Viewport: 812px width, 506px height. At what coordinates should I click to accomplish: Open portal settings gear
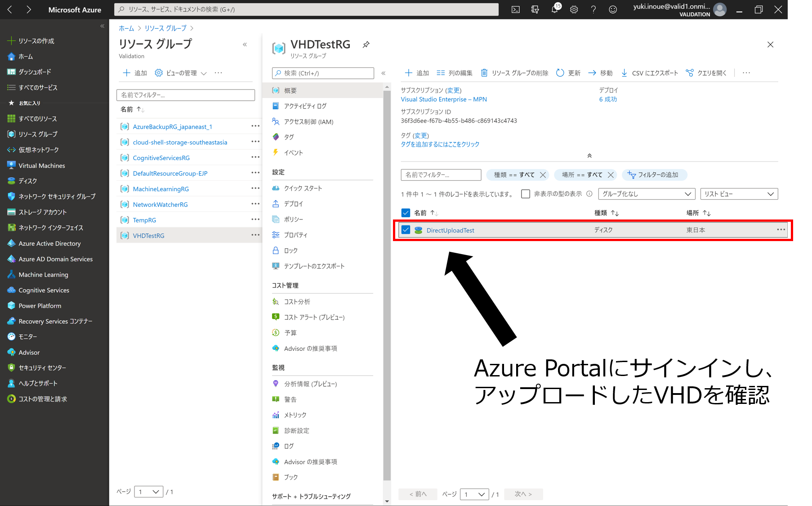[574, 9]
